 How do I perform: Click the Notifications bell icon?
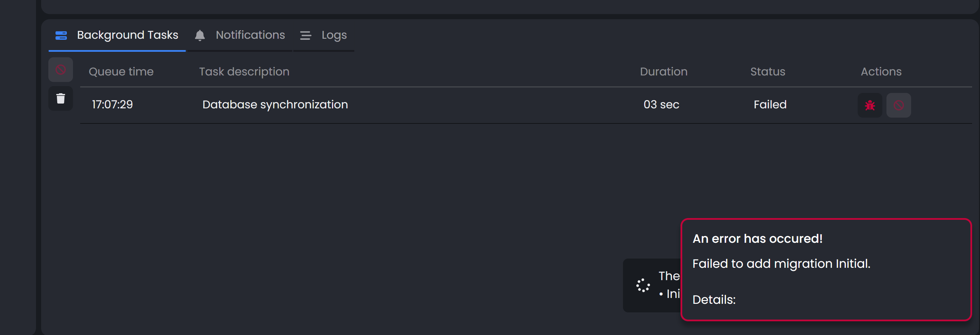pos(200,35)
